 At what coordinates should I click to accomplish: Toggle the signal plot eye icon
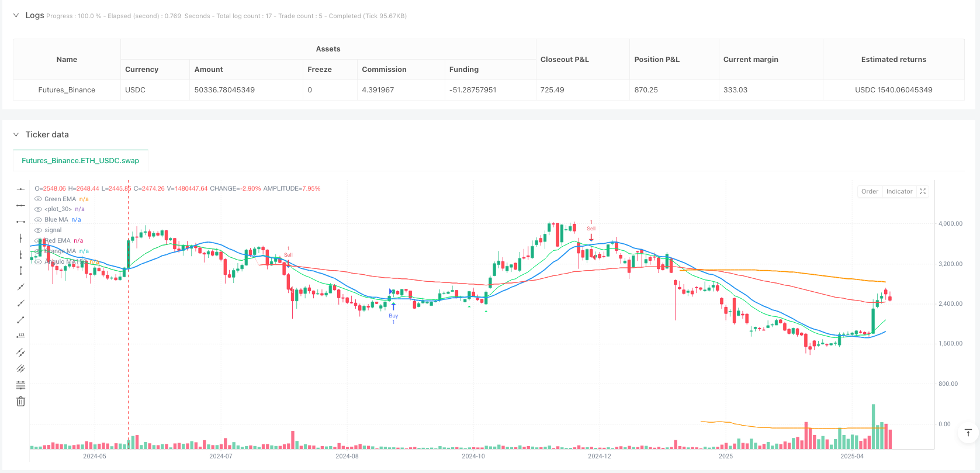[x=38, y=230]
